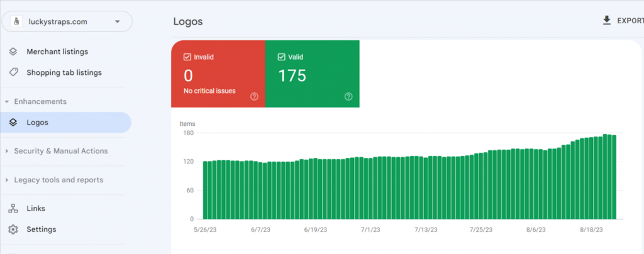Click the 60 axis value on chart

point(190,190)
